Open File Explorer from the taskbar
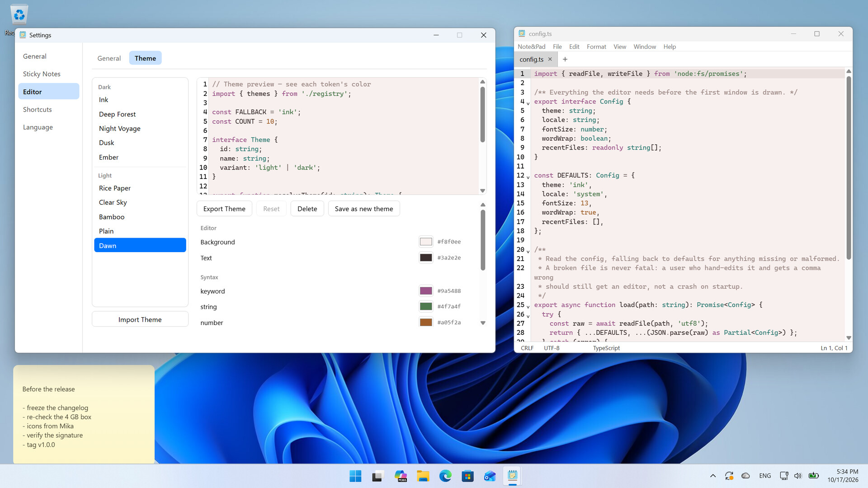The height and width of the screenshot is (488, 868). [423, 476]
